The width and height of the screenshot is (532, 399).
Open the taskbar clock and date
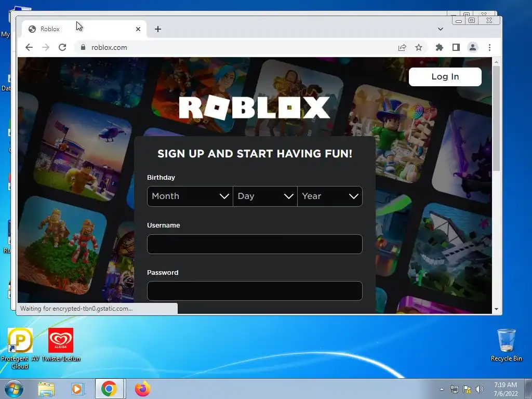click(x=506, y=389)
